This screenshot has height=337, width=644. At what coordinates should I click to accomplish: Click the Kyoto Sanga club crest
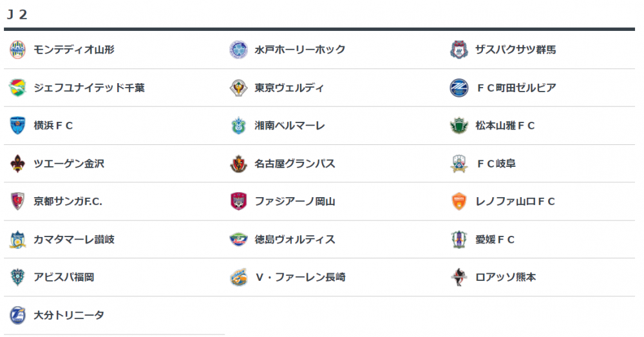point(17,202)
